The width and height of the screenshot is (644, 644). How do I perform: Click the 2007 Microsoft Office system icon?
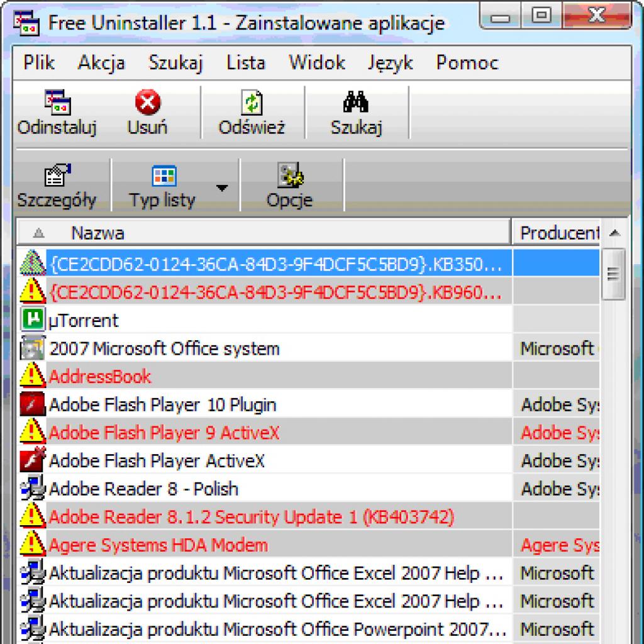[33, 347]
